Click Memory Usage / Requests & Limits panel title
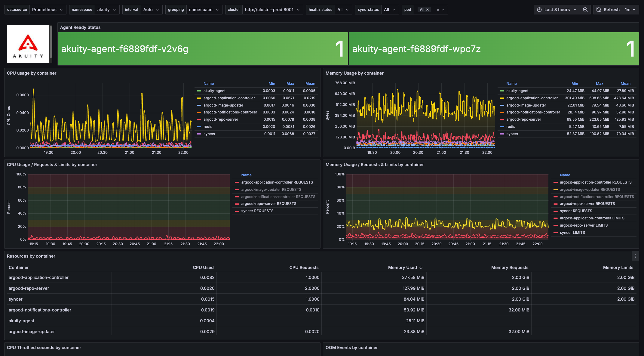 pos(375,165)
